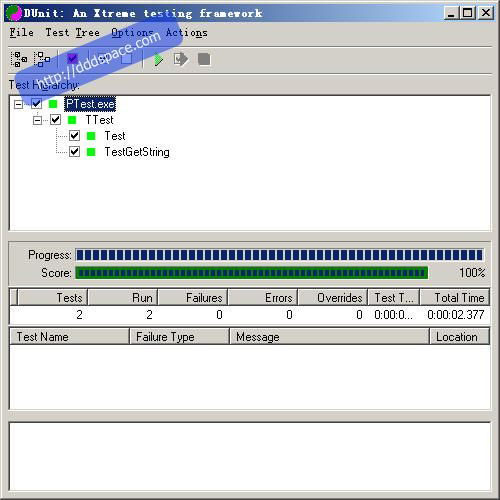Image resolution: width=500 pixels, height=500 pixels.
Task: Click the green Score progress bar
Action: coord(252,273)
